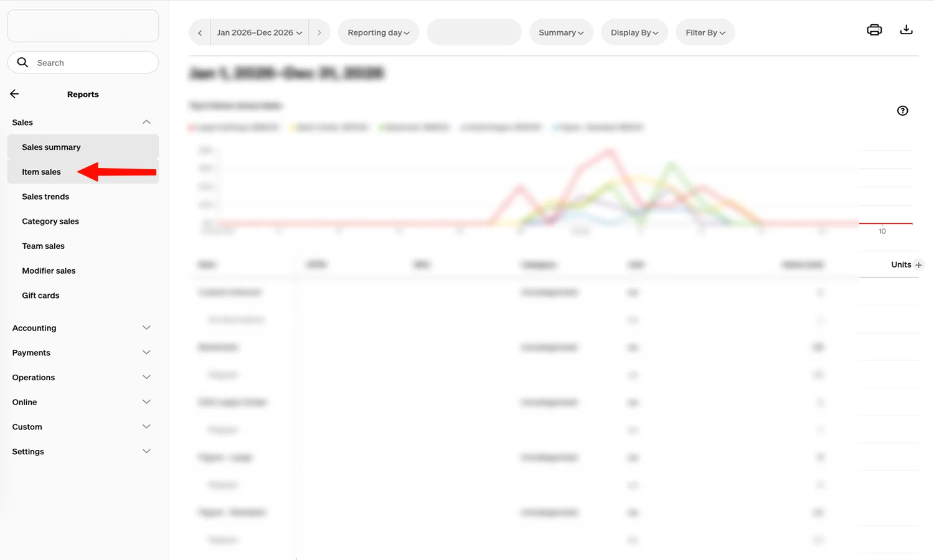Image resolution: width=934 pixels, height=560 pixels.
Task: Select Item sales in the sidebar
Action: [x=41, y=172]
